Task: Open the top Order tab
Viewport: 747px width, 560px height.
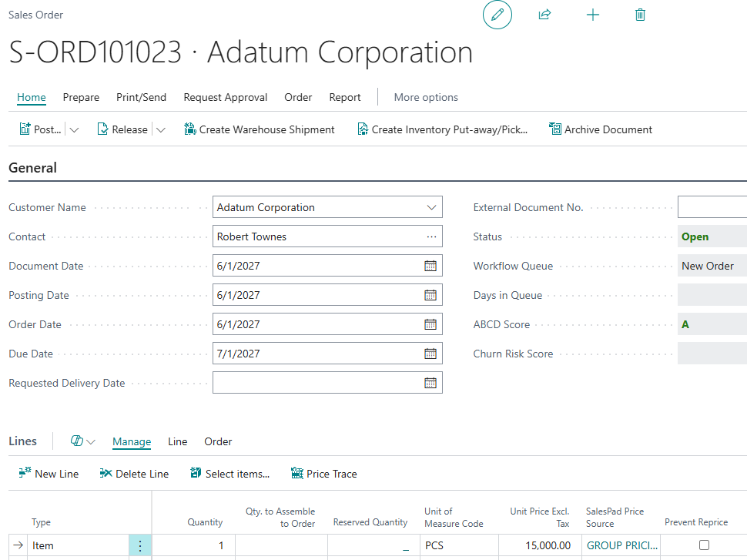Action: click(298, 97)
